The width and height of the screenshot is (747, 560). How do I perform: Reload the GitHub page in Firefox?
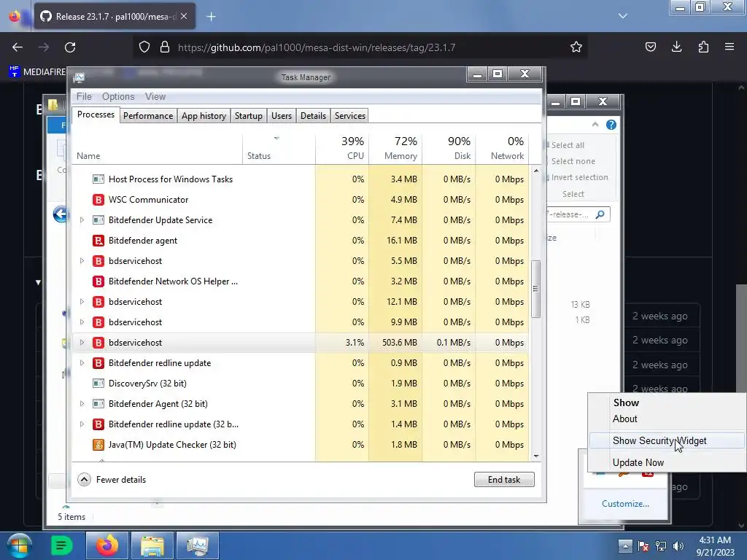70,47
